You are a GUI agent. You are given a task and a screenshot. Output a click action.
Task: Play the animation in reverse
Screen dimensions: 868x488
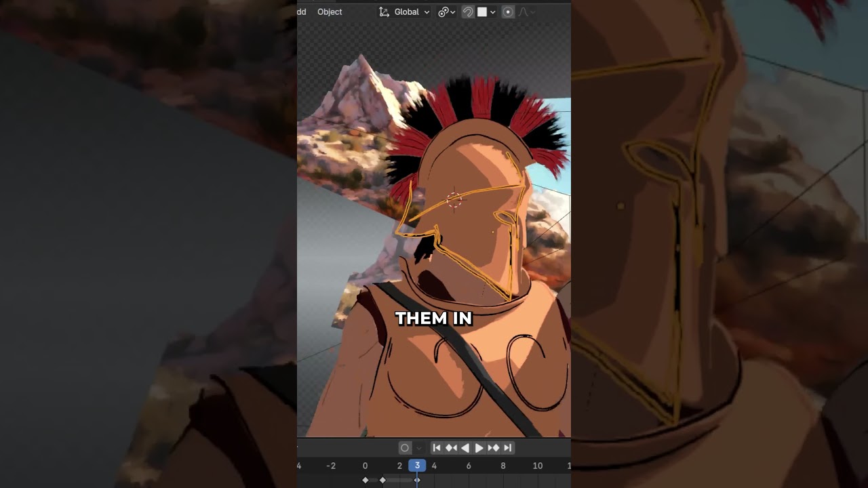tap(465, 447)
